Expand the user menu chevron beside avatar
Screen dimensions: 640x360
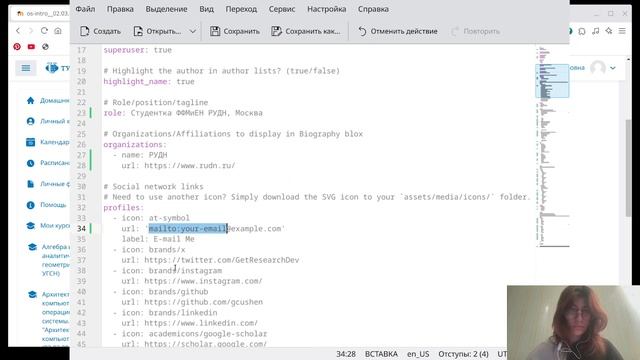(x=613, y=68)
